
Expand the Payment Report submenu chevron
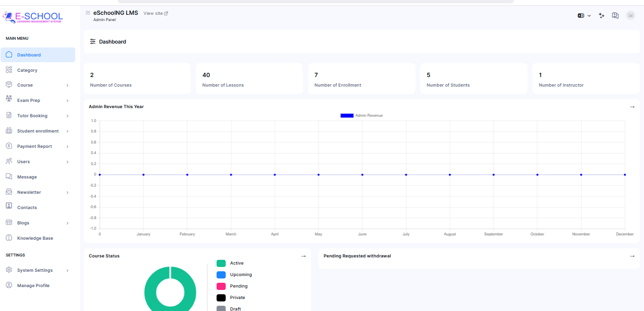[x=67, y=146]
